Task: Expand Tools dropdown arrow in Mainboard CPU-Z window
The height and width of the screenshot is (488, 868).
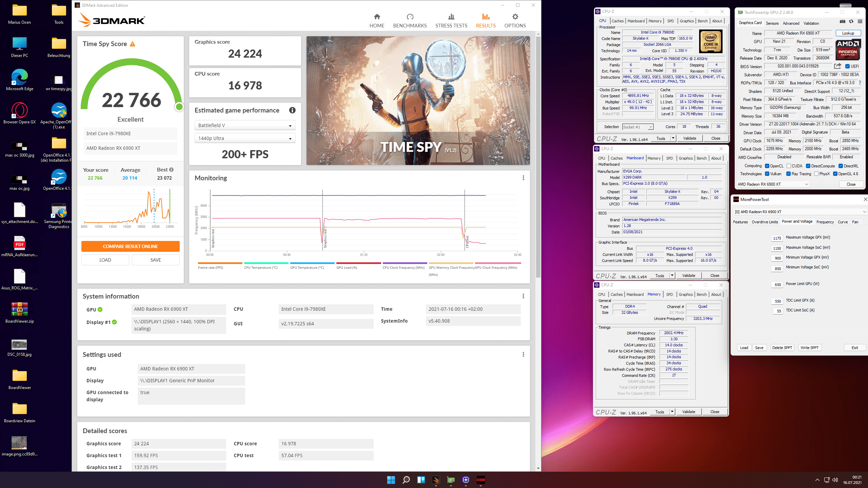Action: pyautogui.click(x=672, y=276)
